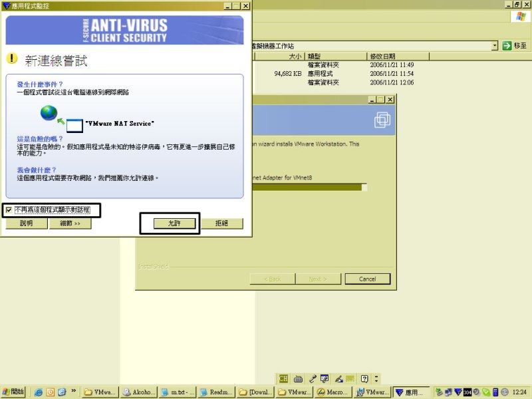Select the row dated 2006/11/21 12:06
This screenshot has height=399, width=532.
[342, 82]
